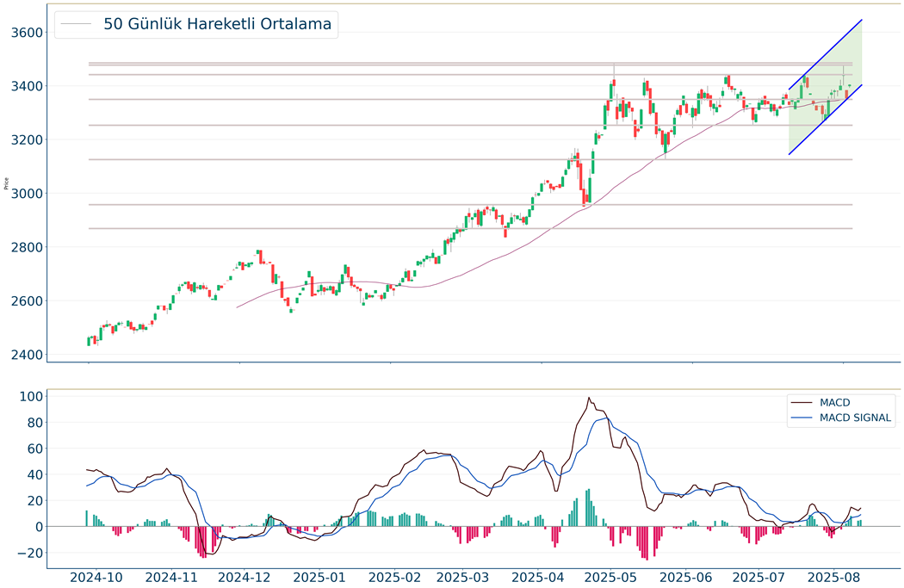Click the blue MACD SIGNAL legend line sample
Image resolution: width=904 pixels, height=588 pixels.
802,418
